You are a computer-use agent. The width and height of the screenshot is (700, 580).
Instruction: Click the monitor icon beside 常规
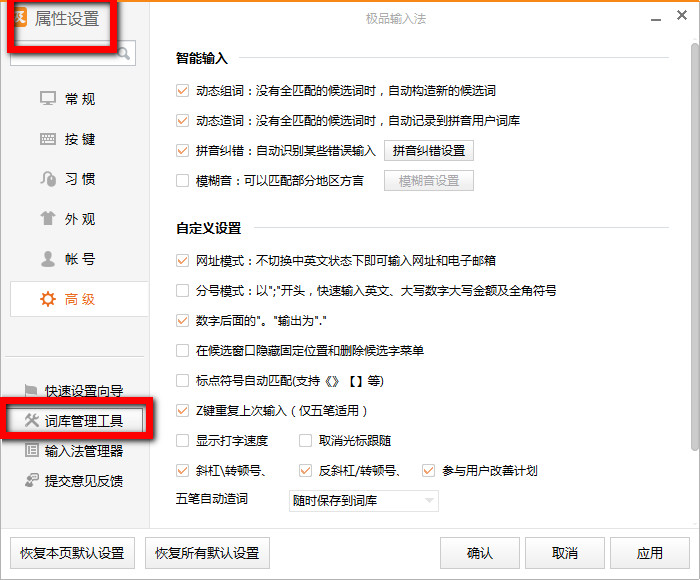(x=47, y=99)
